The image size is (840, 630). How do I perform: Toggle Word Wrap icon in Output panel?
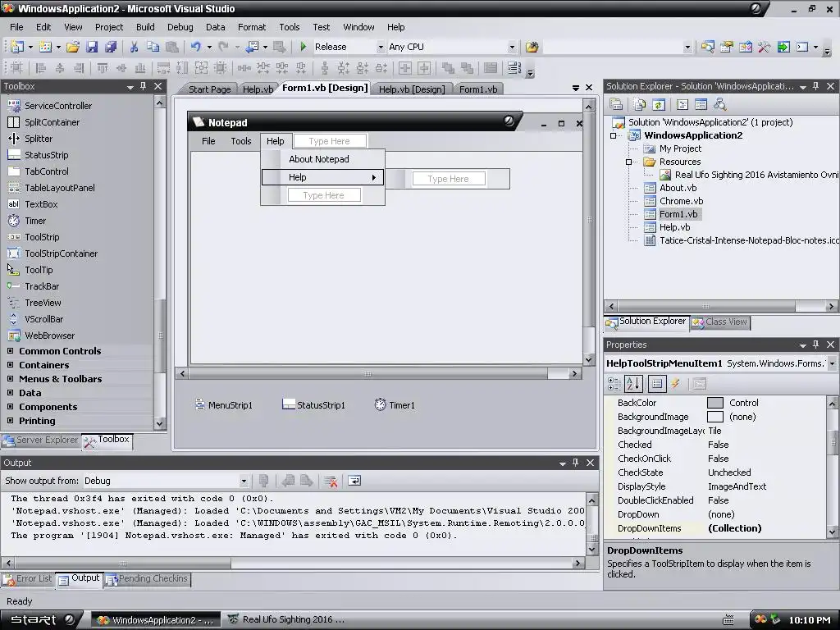[x=354, y=481]
